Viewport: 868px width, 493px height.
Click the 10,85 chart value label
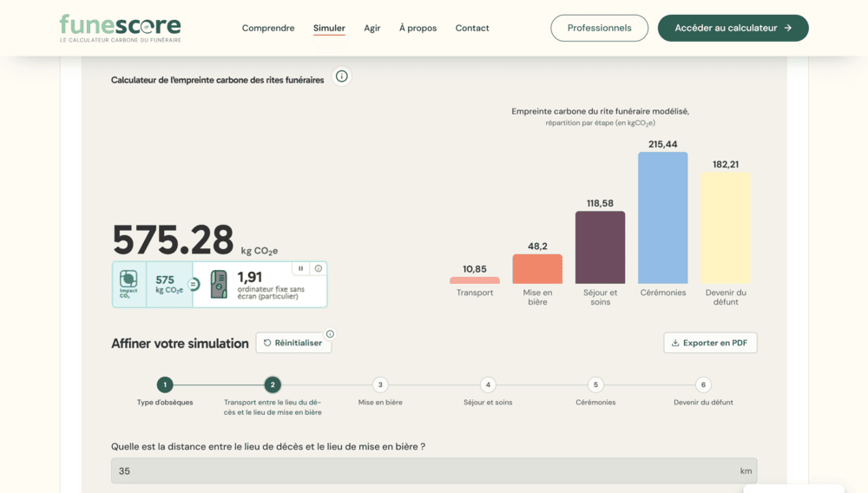pyautogui.click(x=475, y=269)
